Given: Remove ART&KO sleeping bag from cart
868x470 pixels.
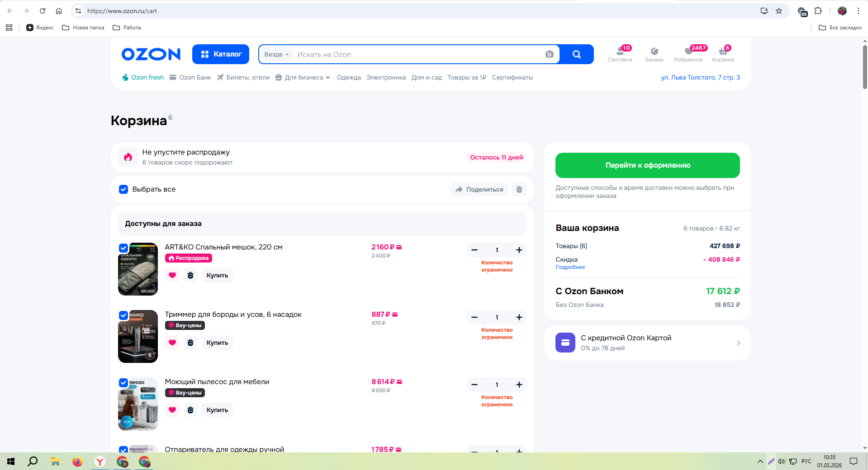Looking at the screenshot, I should [190, 275].
